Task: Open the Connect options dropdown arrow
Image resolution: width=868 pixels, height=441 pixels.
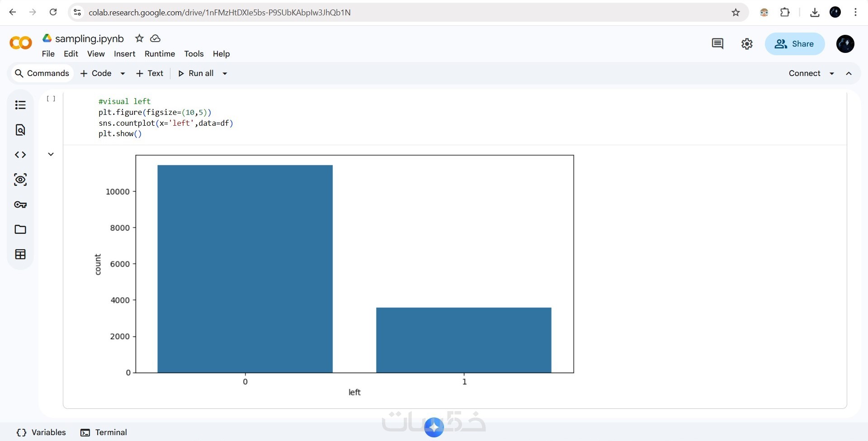Action: coord(832,73)
